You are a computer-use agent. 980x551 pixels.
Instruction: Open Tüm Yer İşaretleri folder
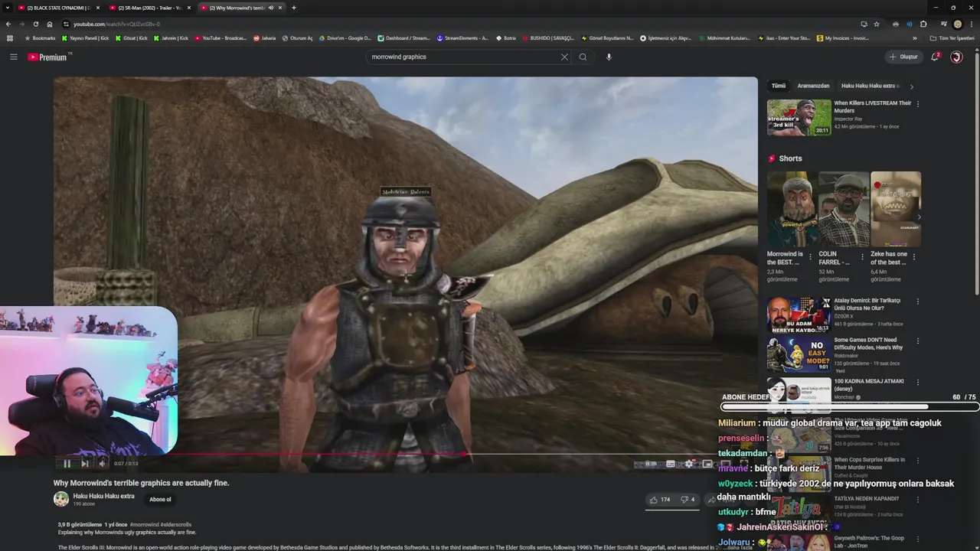pos(952,37)
